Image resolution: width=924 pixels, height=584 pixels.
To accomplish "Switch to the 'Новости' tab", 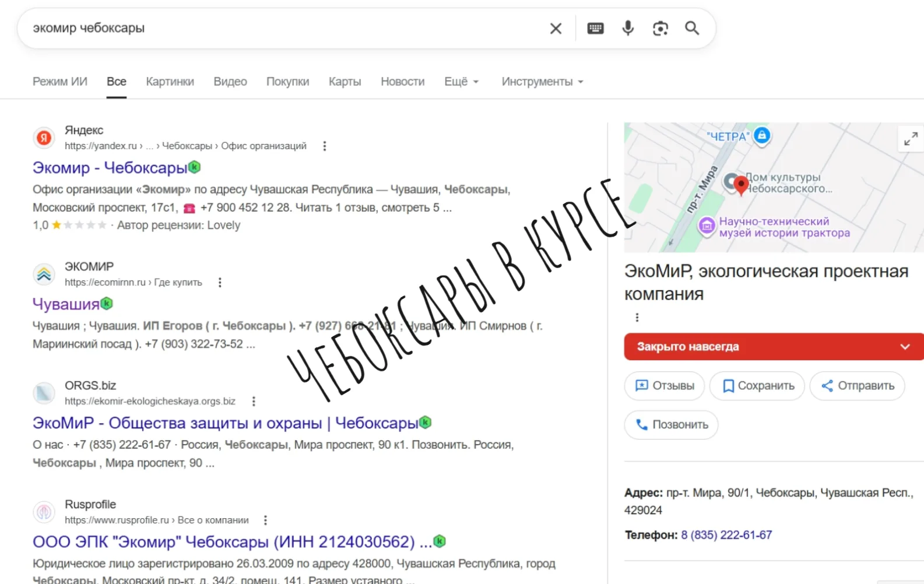I will (402, 82).
